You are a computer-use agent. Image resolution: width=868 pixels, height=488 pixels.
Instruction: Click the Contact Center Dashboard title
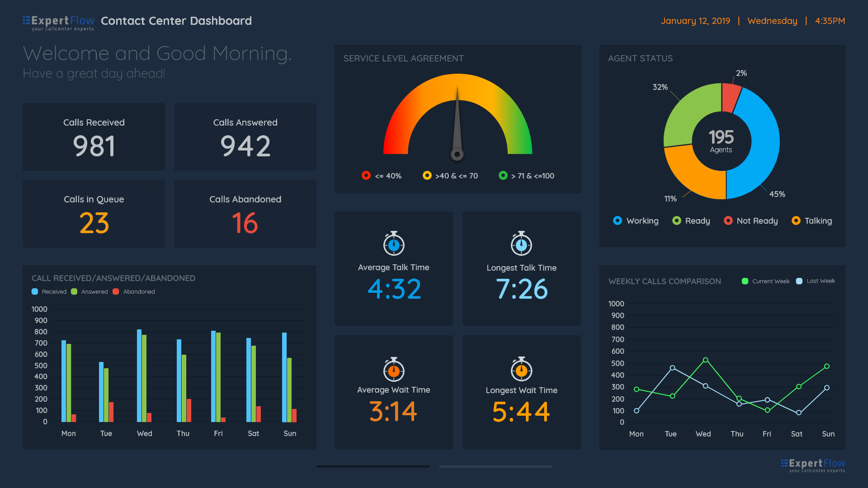(176, 21)
